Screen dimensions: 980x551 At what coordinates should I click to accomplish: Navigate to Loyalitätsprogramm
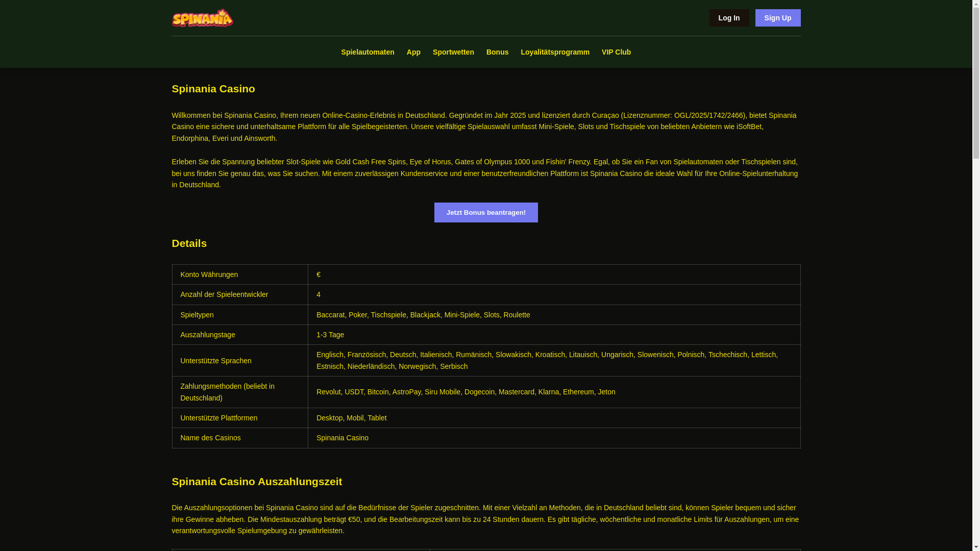click(x=555, y=52)
